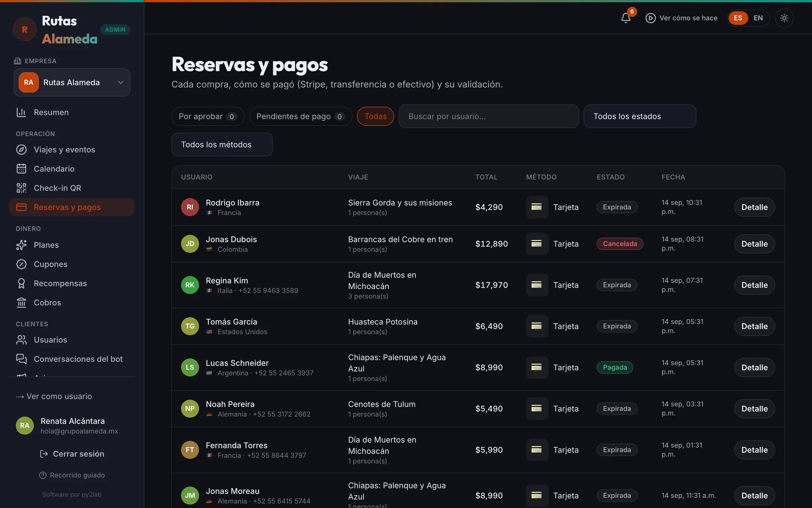Viewport: 812px width, 508px height.
Task: Click the sun theme toggle icon
Action: 784,18
